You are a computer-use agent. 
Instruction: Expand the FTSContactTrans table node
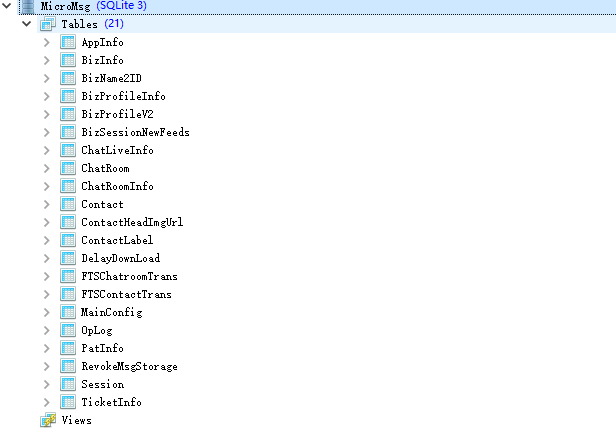(x=47, y=294)
